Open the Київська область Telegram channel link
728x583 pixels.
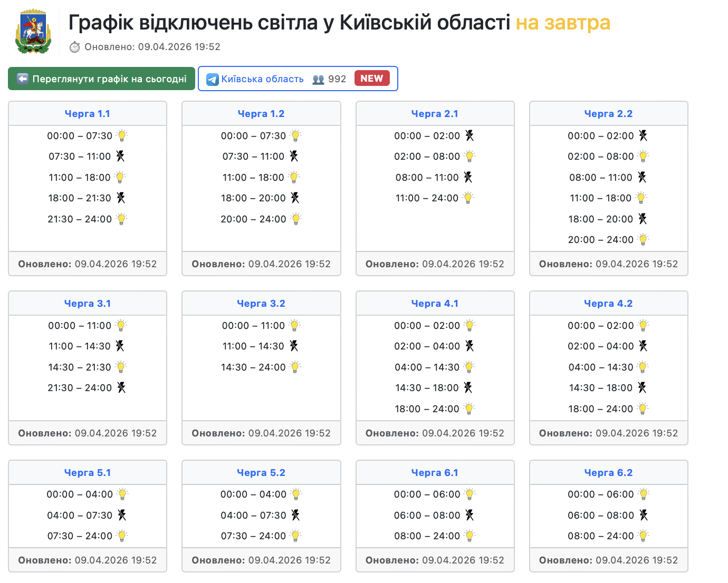click(262, 79)
